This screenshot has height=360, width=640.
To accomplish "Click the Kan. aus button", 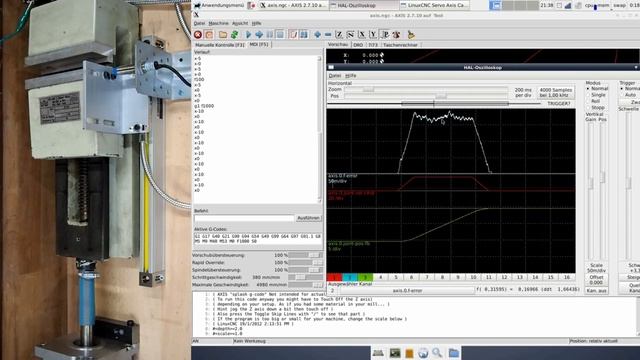I will click(596, 291).
